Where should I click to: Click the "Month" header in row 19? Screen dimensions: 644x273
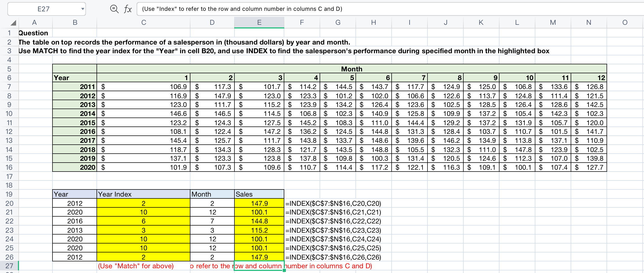point(212,194)
